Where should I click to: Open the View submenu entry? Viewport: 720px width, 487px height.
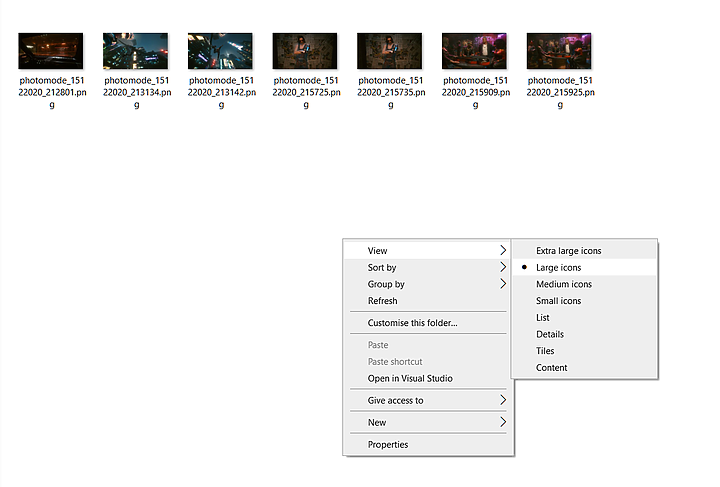click(428, 251)
